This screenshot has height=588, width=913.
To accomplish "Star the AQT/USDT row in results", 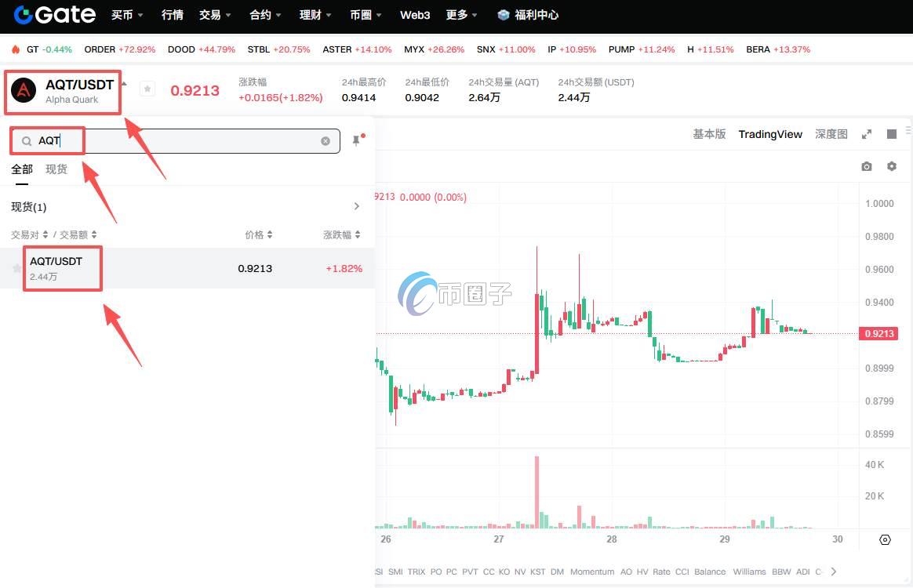I will click(x=16, y=268).
